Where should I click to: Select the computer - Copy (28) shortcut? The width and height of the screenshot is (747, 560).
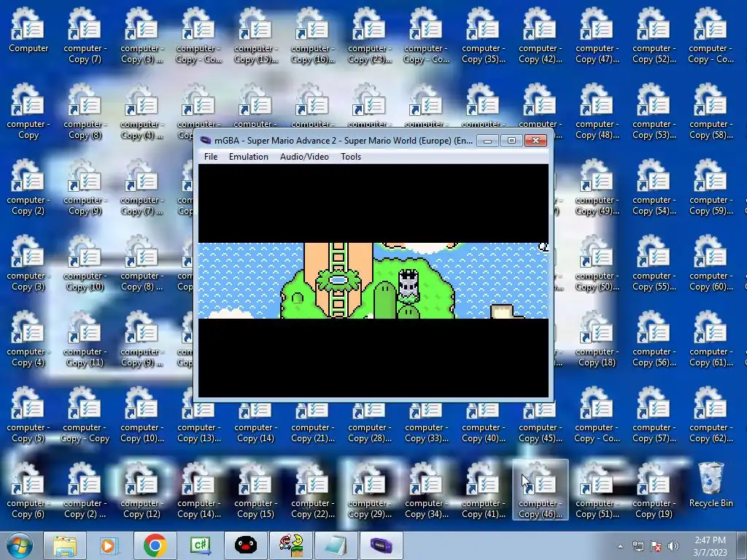click(369, 424)
